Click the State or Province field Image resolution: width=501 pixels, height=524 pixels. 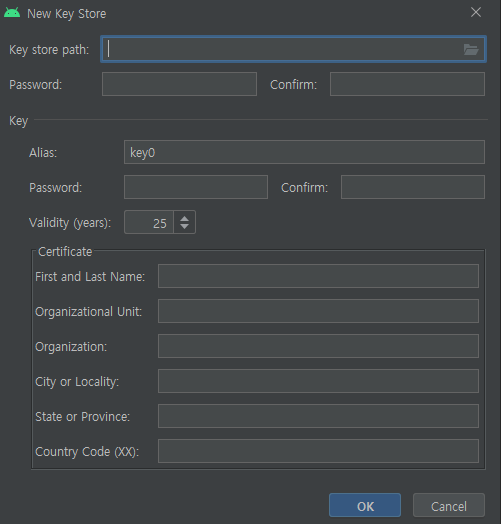(x=318, y=416)
